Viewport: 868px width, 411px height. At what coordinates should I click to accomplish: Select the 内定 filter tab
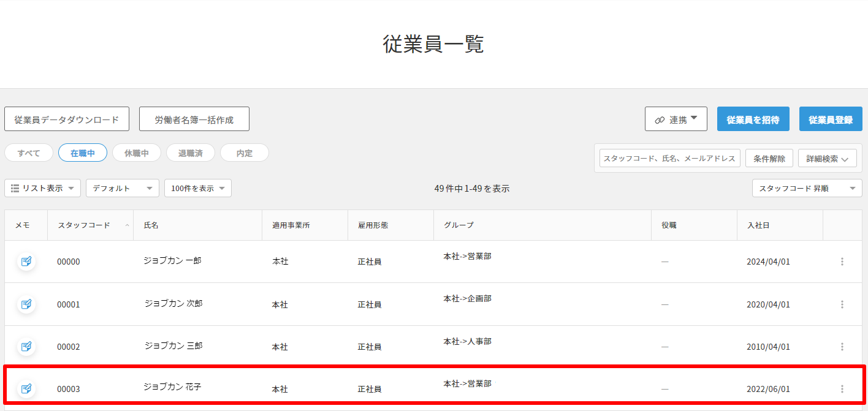[244, 153]
